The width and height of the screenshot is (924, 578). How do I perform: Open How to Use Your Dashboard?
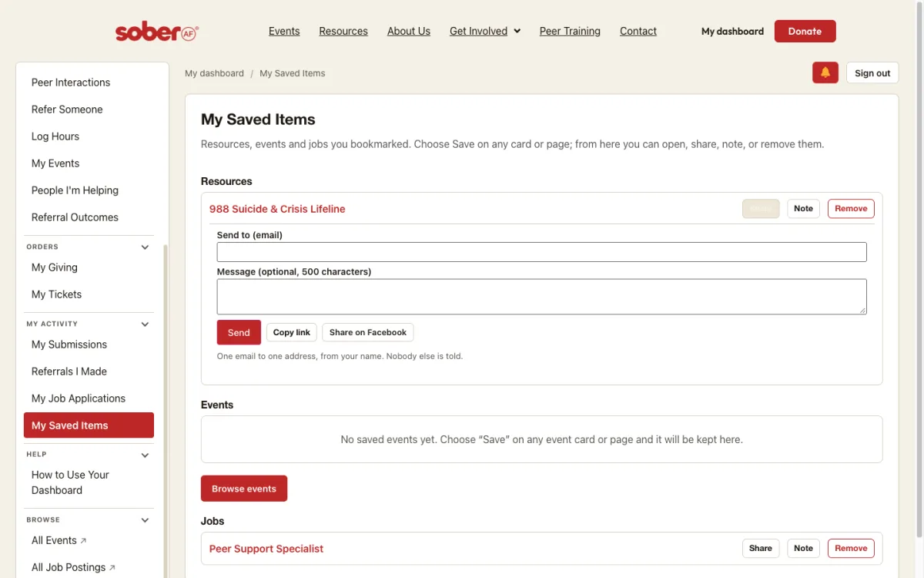click(89, 482)
